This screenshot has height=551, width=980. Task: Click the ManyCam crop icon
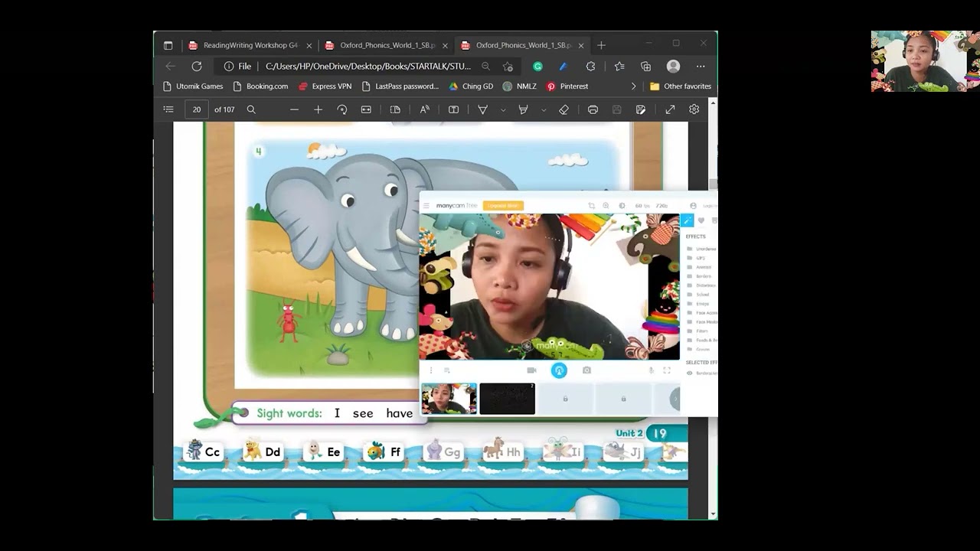coord(591,206)
